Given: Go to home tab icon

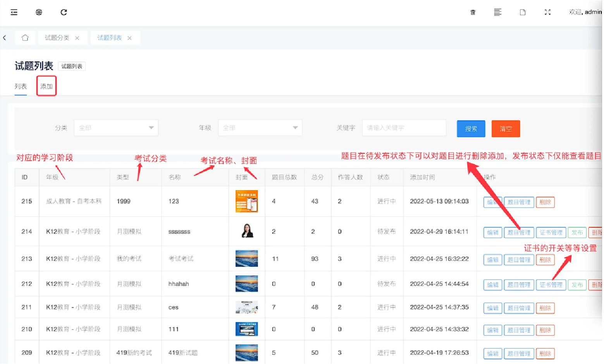Looking at the screenshot, I should [25, 38].
